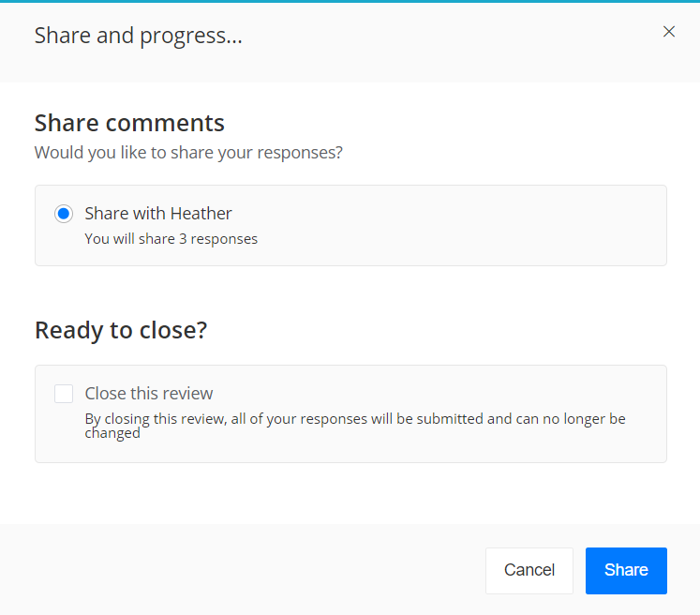Click 'Would you like to share your responses?'

188,153
